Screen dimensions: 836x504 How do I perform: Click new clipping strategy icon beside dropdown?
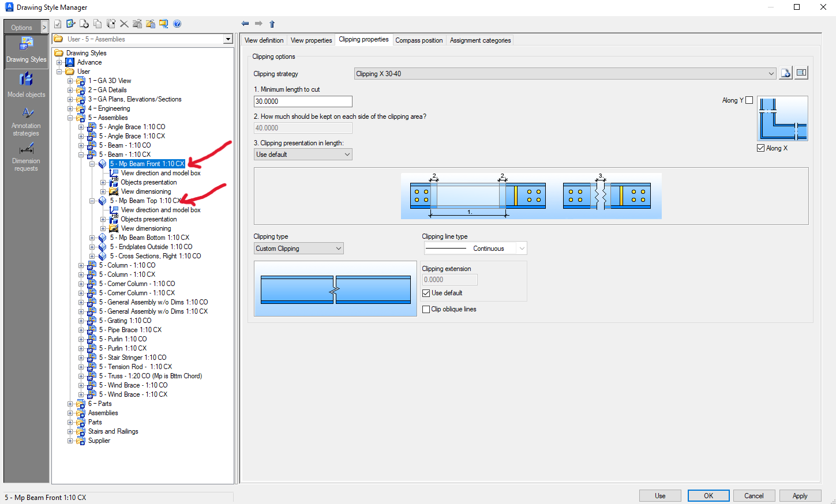[786, 73]
